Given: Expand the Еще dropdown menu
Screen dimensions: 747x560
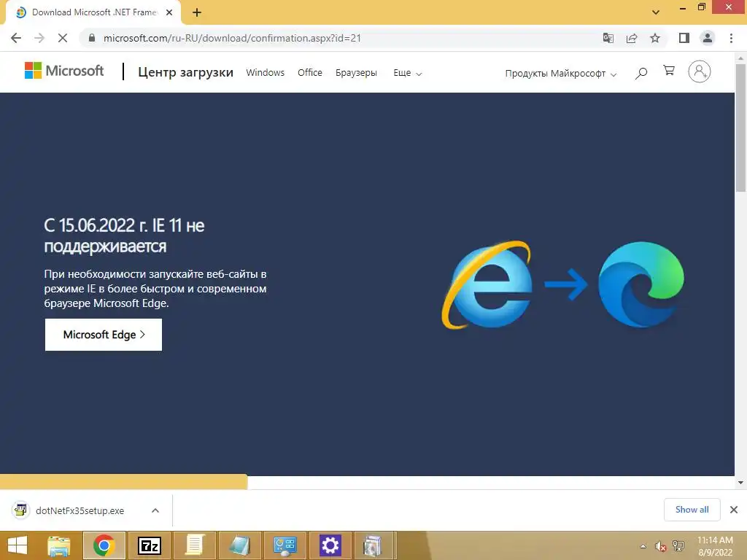Looking at the screenshot, I should pos(407,73).
